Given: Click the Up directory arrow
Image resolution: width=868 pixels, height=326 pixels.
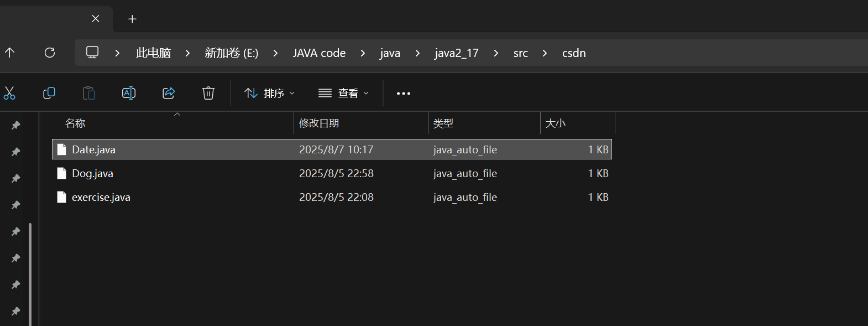Looking at the screenshot, I should click(x=9, y=53).
